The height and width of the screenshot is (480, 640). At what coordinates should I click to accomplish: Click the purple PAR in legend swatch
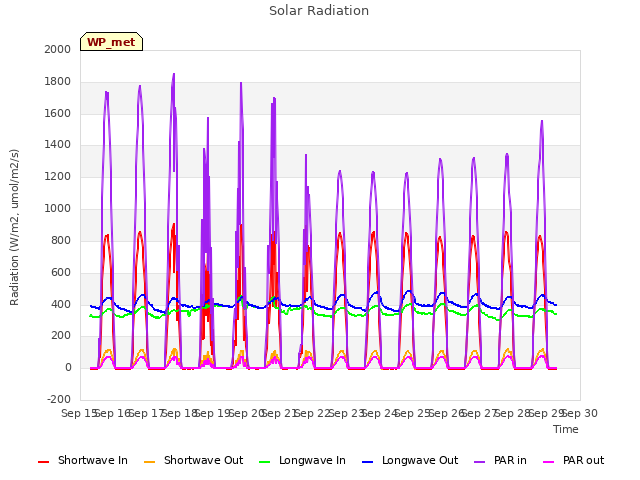(x=479, y=462)
